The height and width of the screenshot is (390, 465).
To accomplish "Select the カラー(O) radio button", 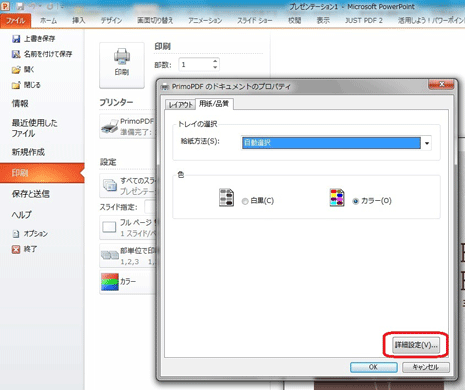I will [x=355, y=201].
